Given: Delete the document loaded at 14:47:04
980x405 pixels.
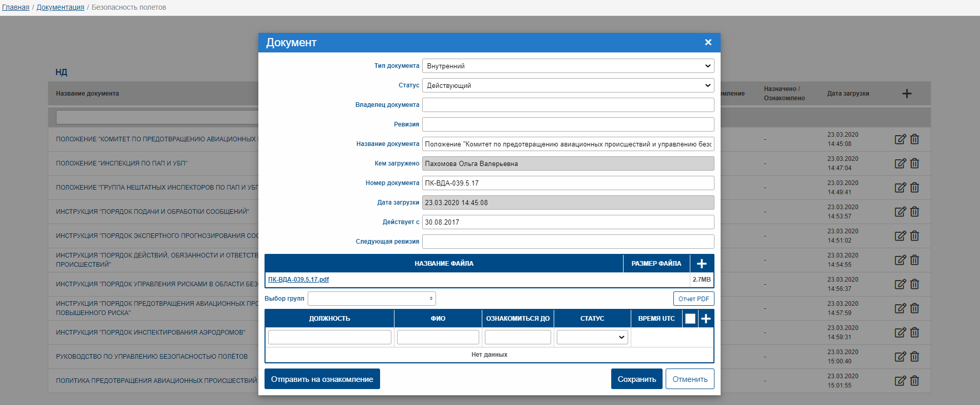Looking at the screenshot, I should pos(915,163).
